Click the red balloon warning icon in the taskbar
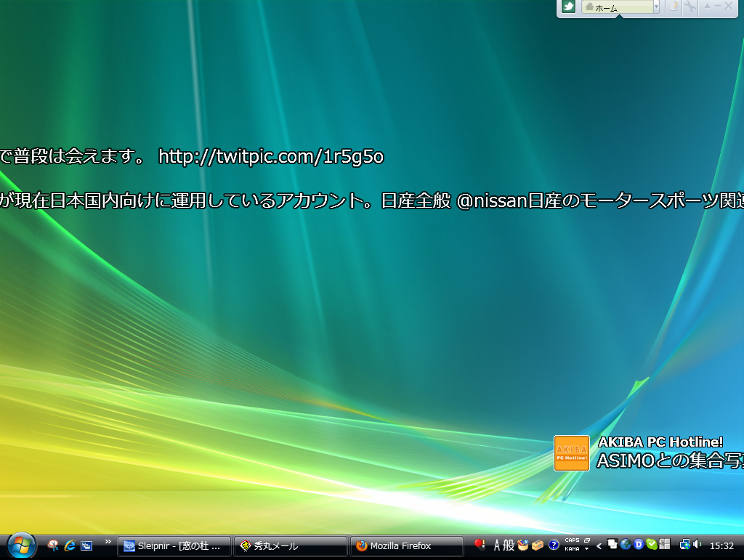Image resolution: width=744 pixels, height=560 pixels. click(480, 545)
